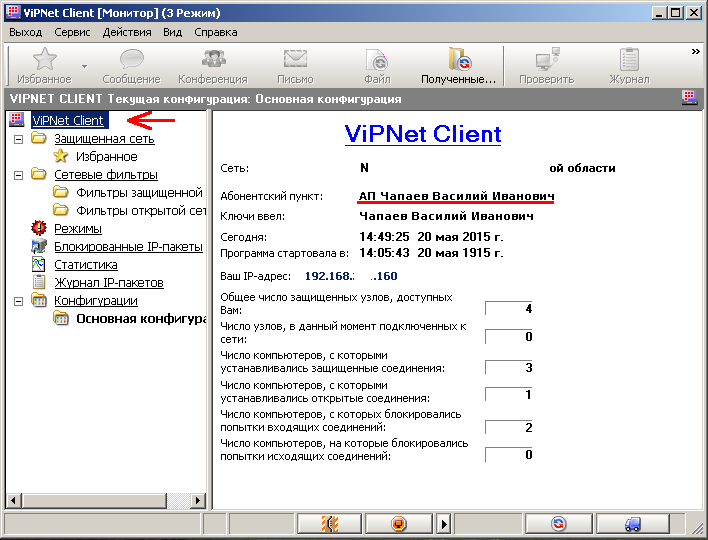Click the status bar blue truck icon

pos(633,524)
